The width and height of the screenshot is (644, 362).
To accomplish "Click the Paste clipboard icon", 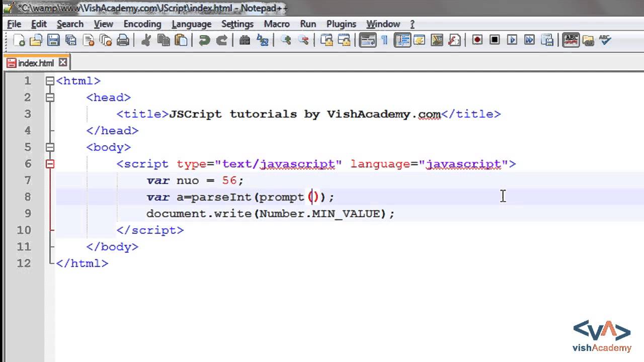I will click(181, 40).
